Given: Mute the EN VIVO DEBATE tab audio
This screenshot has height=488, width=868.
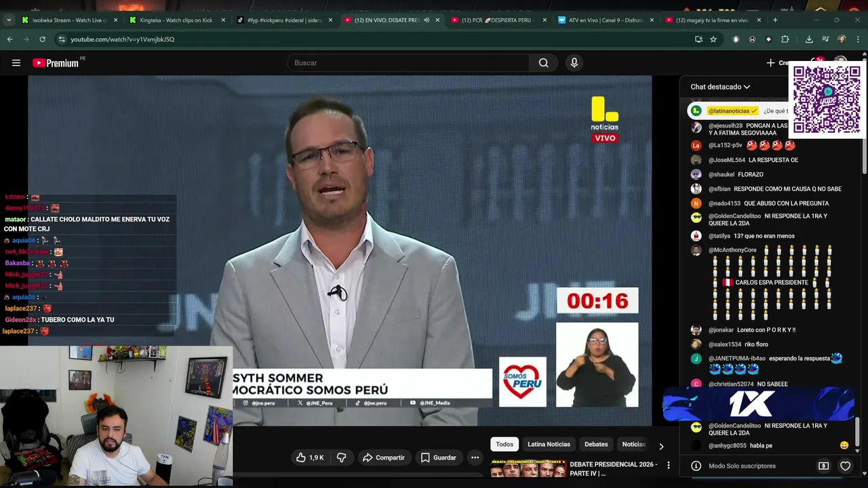Looking at the screenshot, I should click(x=427, y=20).
